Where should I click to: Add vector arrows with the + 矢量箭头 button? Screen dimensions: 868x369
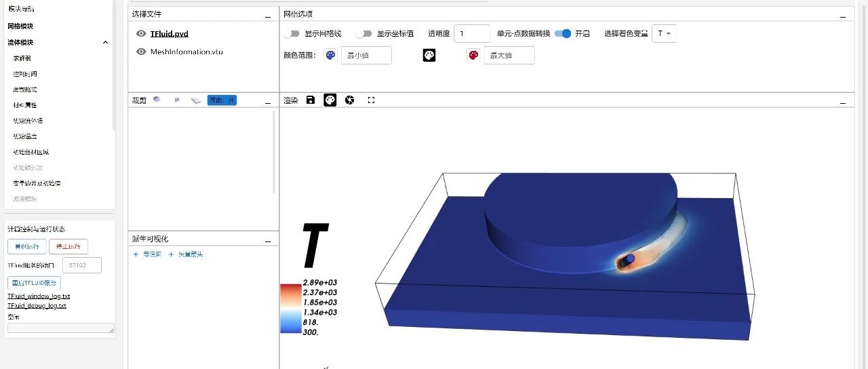click(x=185, y=254)
